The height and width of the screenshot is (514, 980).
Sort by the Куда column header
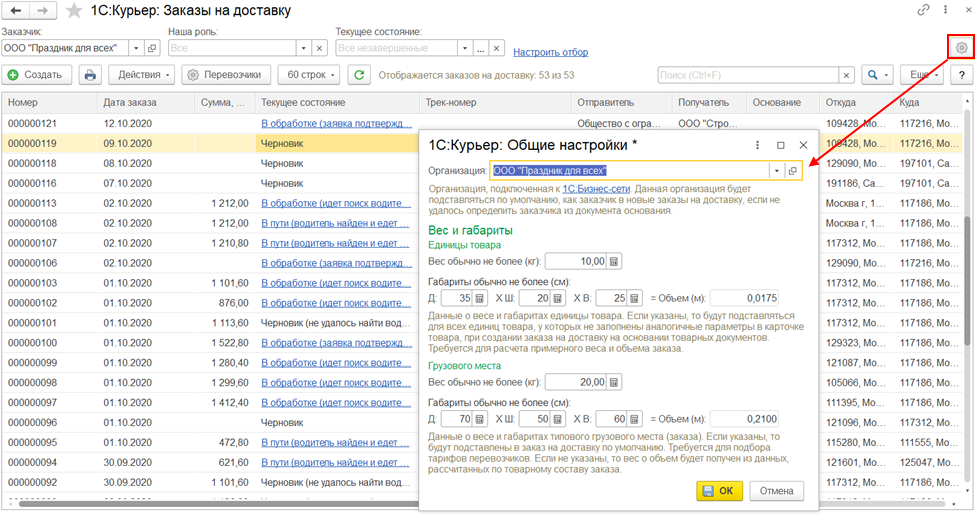tap(928, 103)
